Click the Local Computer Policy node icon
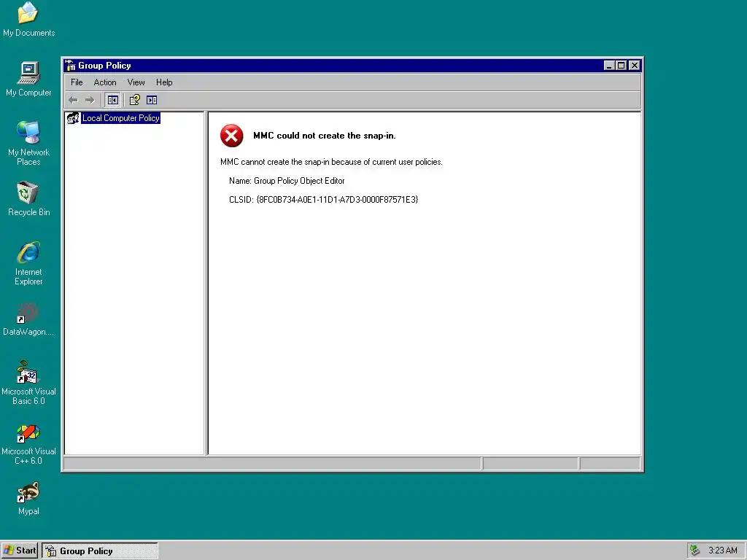Image resolution: width=747 pixels, height=560 pixels. 73,118
